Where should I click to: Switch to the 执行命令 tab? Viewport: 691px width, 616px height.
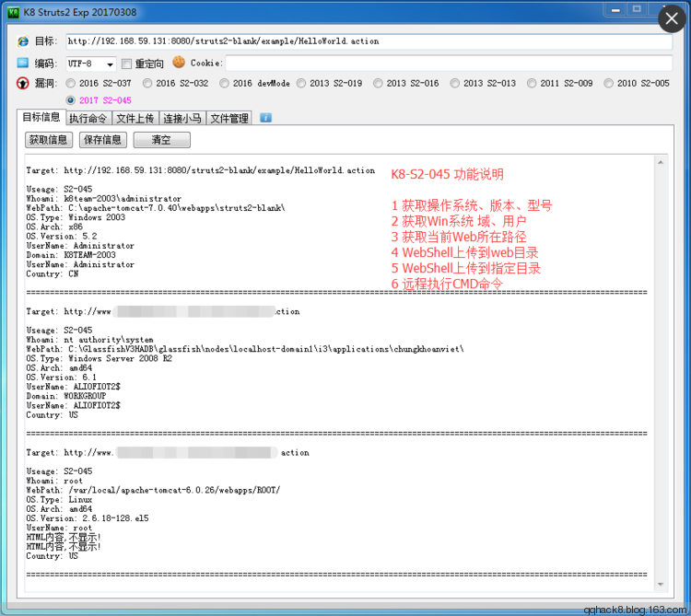(88, 118)
